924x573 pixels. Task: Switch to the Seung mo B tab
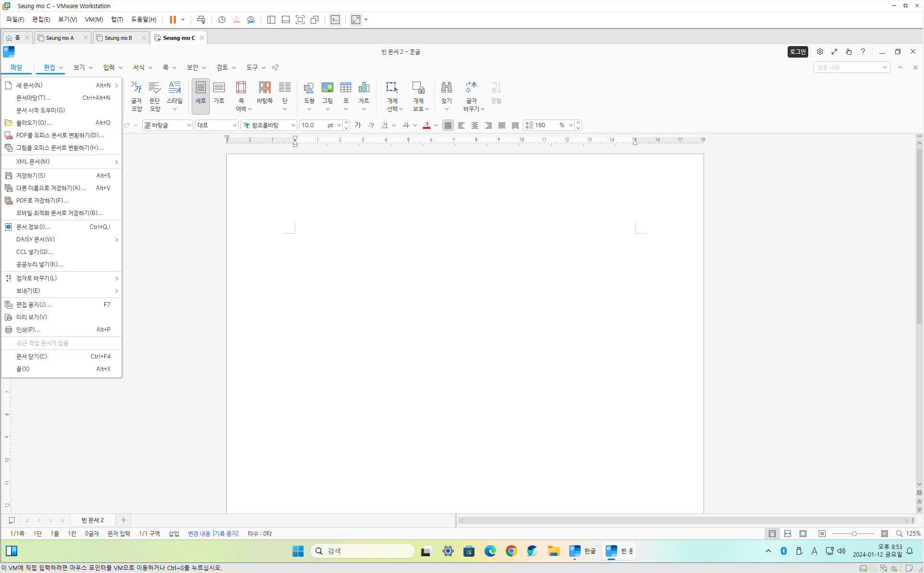(x=118, y=38)
